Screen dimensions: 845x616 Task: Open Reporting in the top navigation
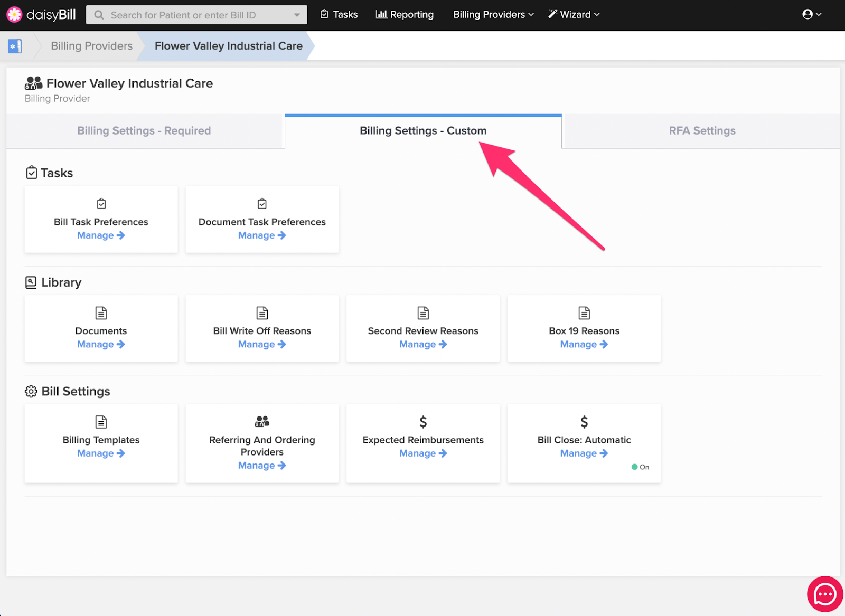click(405, 14)
